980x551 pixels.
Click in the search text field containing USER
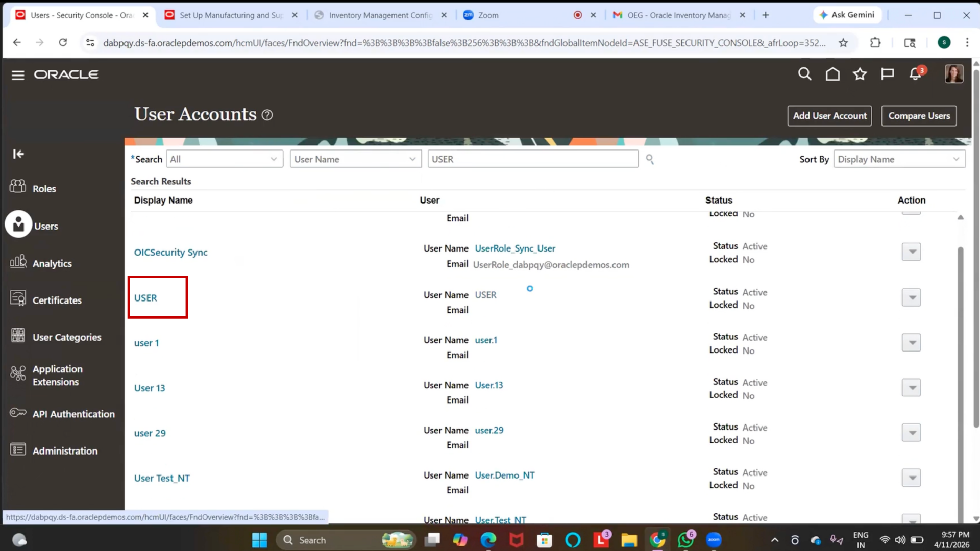coord(533,159)
